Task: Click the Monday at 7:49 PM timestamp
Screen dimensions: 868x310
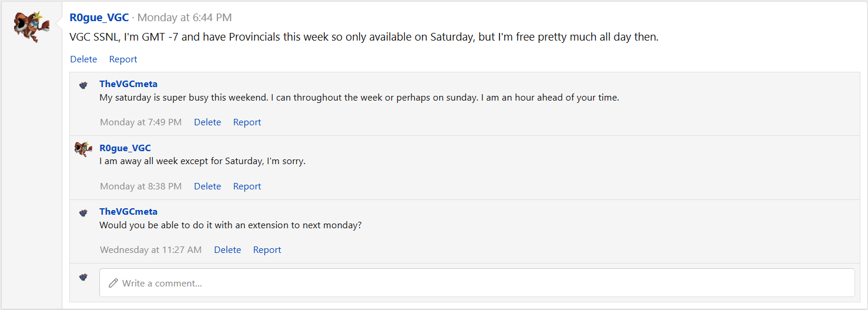Action: (140, 122)
